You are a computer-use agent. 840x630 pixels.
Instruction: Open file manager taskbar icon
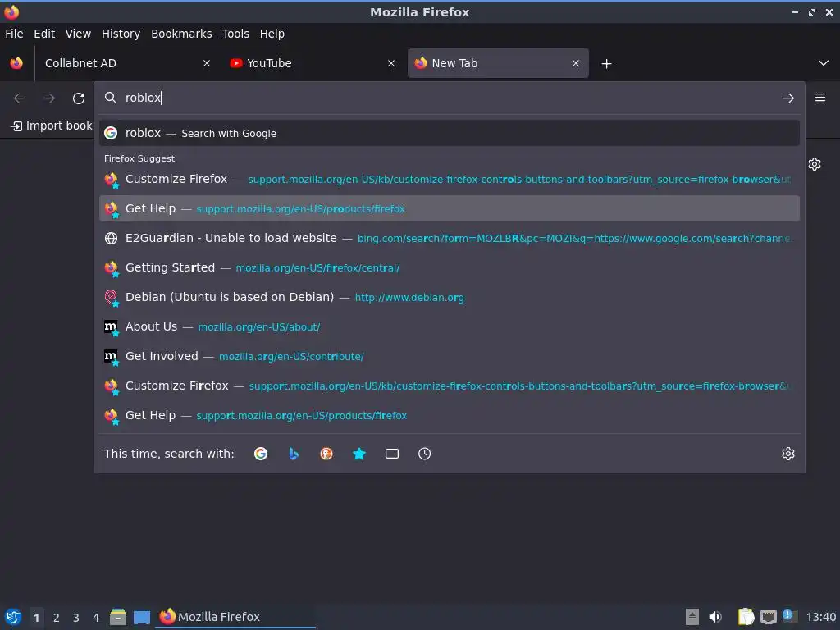coord(118,617)
